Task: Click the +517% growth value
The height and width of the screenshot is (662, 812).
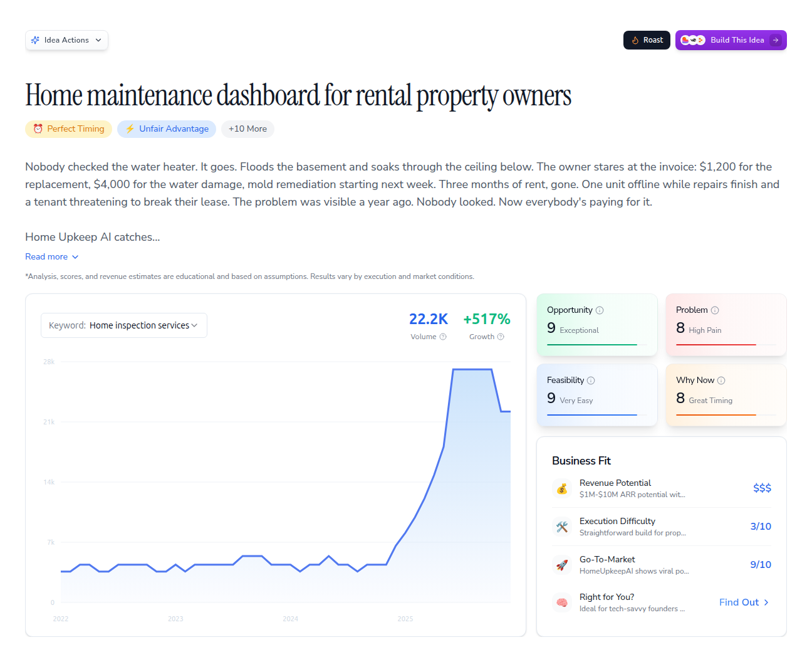Action: [x=487, y=319]
